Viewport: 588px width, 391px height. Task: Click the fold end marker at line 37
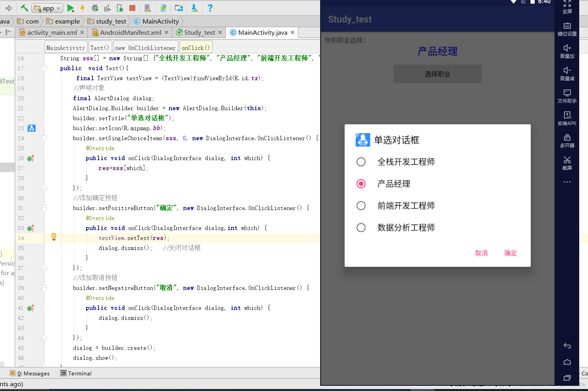coord(44,268)
